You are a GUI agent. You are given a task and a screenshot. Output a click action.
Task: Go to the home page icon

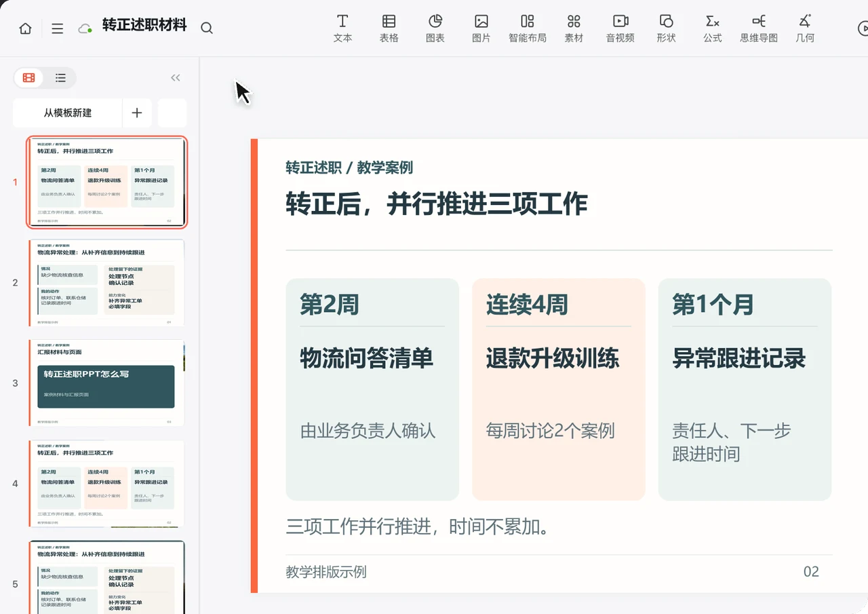25,28
